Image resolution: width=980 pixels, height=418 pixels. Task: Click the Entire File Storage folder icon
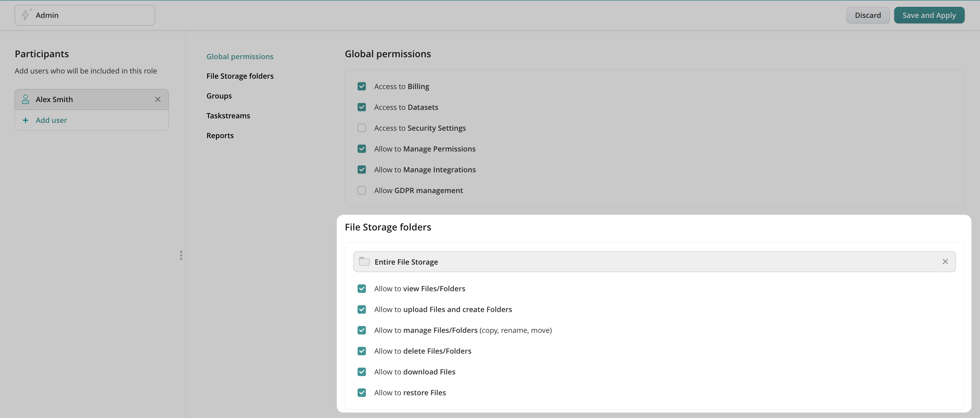(364, 261)
